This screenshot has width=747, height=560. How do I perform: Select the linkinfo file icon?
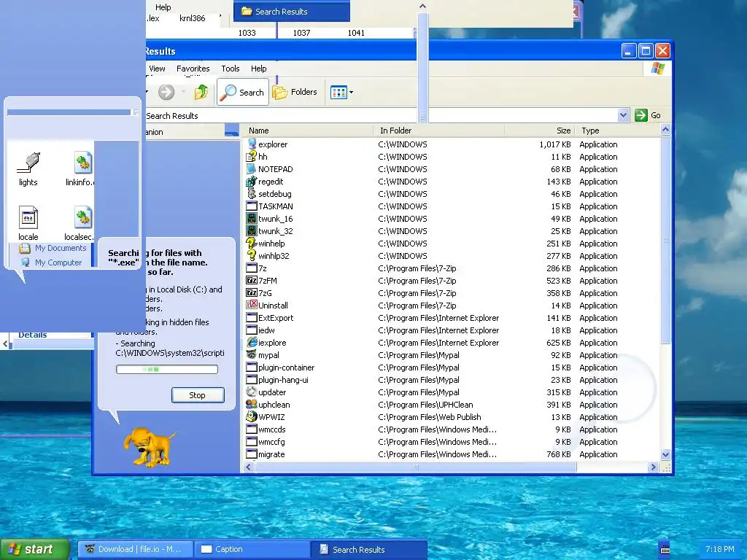pos(83,163)
